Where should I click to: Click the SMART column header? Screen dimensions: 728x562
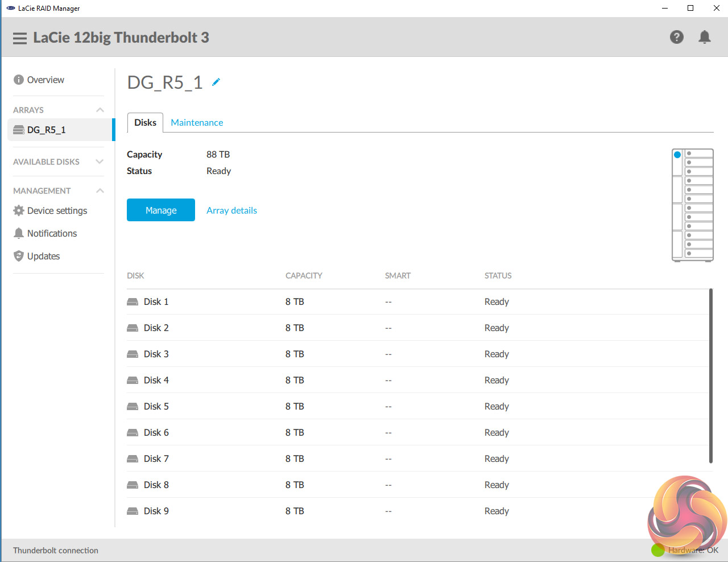398,275
